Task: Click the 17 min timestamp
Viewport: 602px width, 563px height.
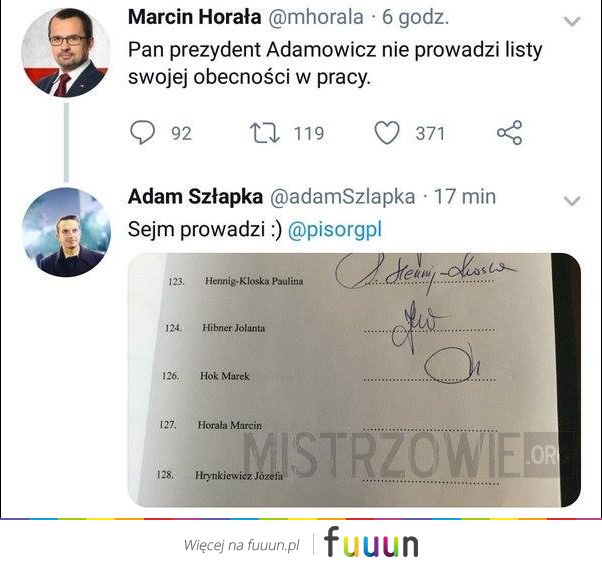Action: [465, 197]
